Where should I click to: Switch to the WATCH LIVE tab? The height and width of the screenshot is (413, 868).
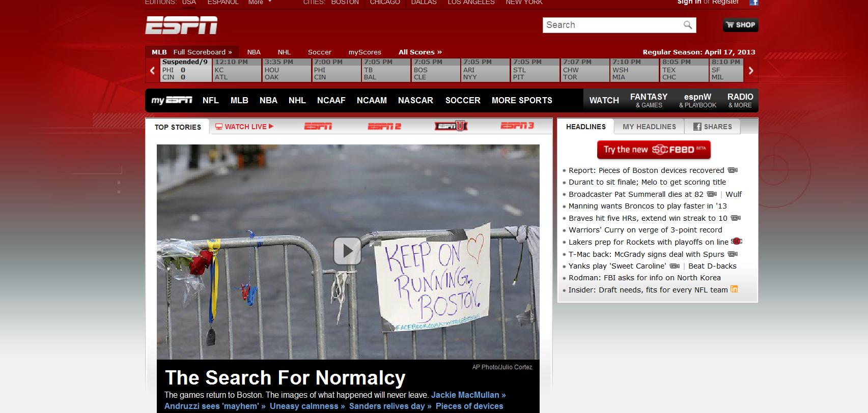[x=244, y=127]
